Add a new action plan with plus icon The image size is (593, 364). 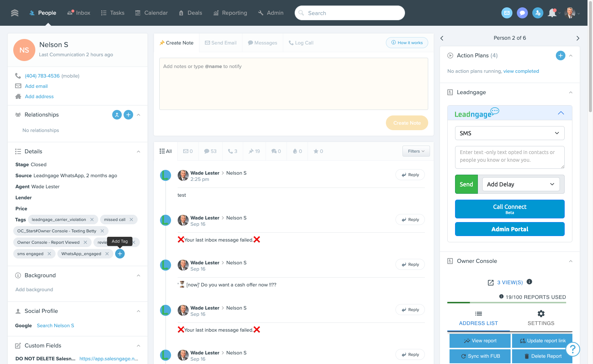tap(561, 56)
